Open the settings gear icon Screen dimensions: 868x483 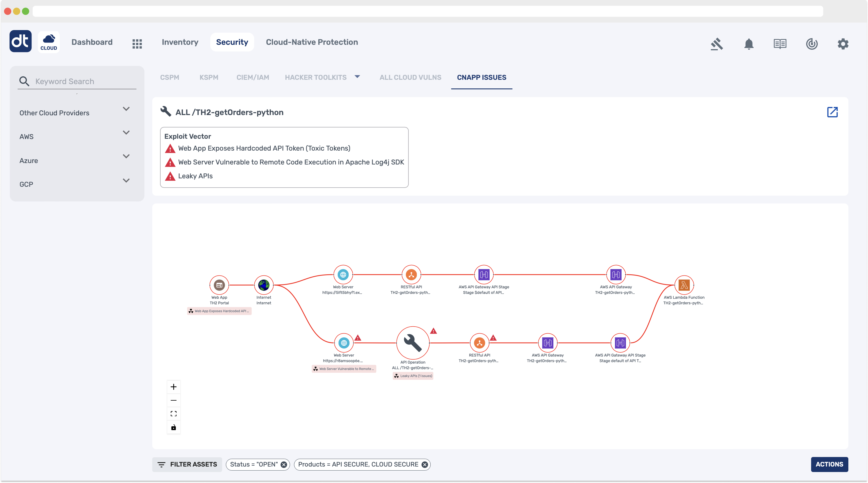(843, 44)
